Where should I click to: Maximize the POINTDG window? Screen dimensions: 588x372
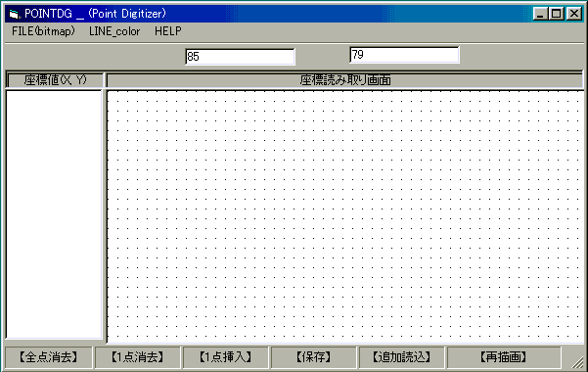[556, 14]
